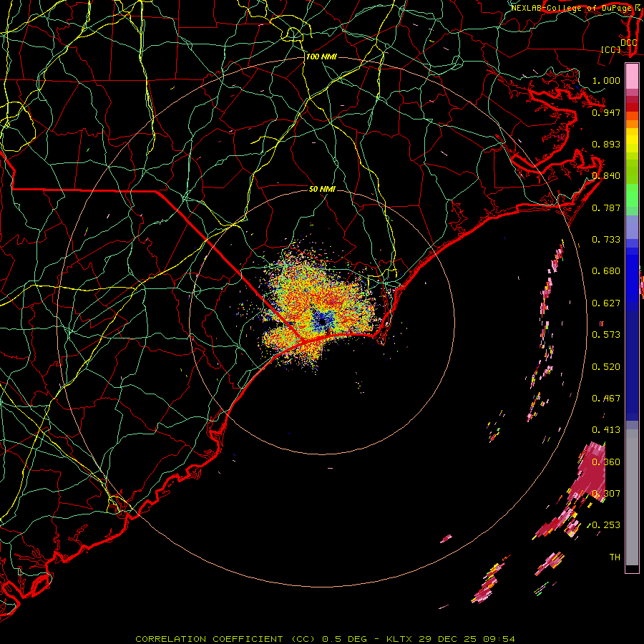Select the 0.253 scale value
The image size is (644, 644).
click(606, 525)
